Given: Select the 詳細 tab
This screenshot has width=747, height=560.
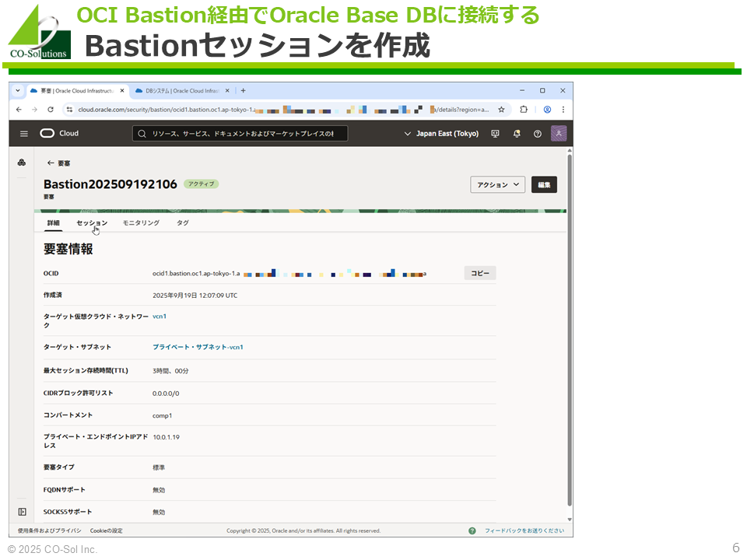Looking at the screenshot, I should (54, 223).
